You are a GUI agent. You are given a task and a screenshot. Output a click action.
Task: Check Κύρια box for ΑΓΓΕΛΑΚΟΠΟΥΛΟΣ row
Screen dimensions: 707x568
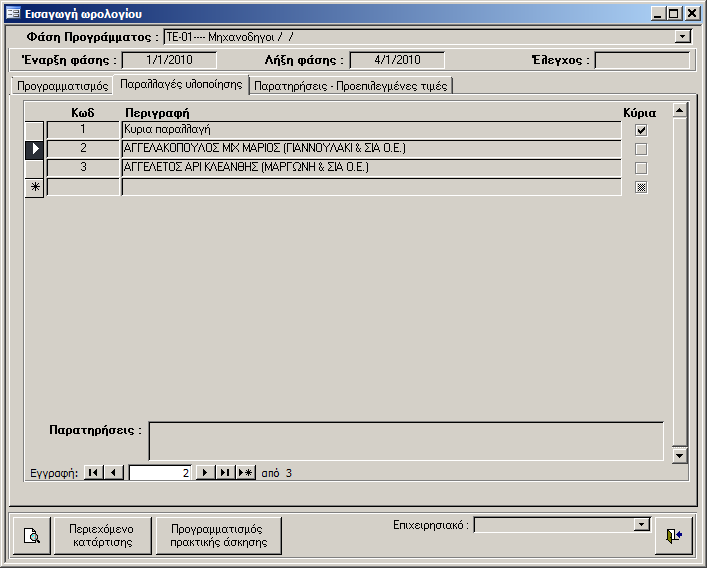[641, 149]
